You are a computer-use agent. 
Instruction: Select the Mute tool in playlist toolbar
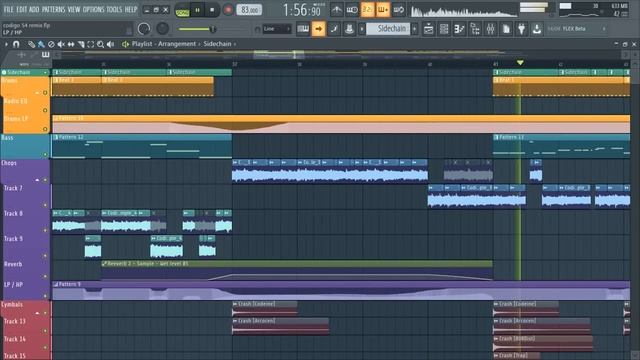tap(61, 44)
